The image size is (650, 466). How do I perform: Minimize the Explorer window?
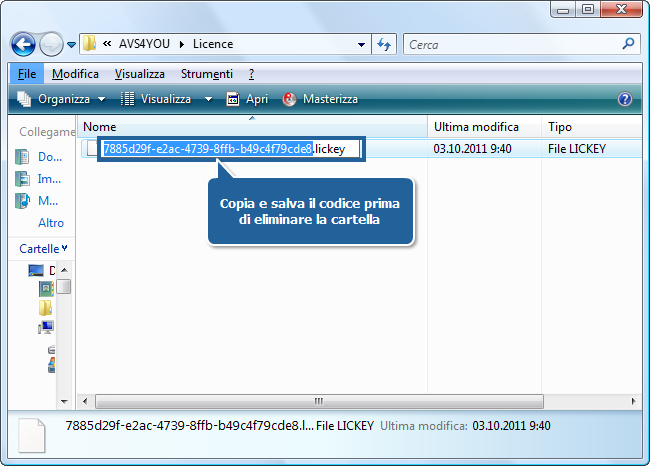click(x=563, y=10)
